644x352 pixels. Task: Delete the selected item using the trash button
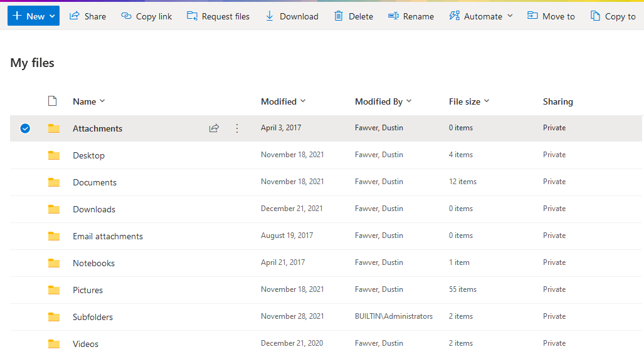tap(354, 16)
